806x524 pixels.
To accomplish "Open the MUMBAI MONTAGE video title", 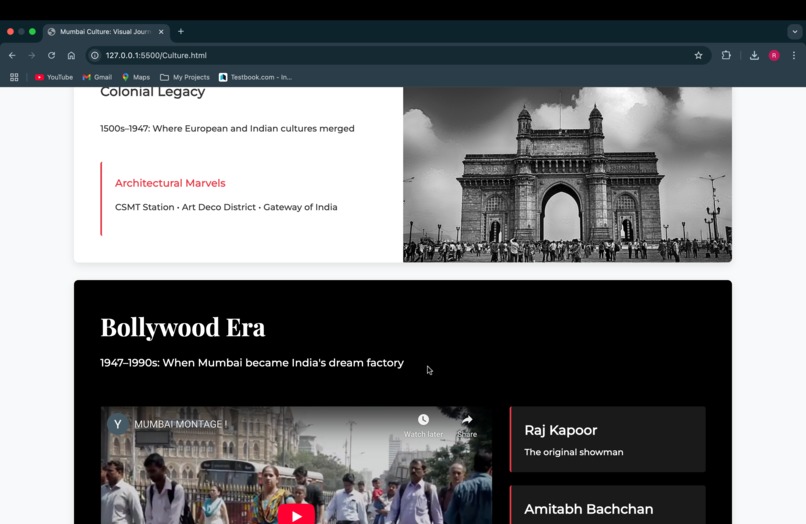I will pyautogui.click(x=180, y=424).
